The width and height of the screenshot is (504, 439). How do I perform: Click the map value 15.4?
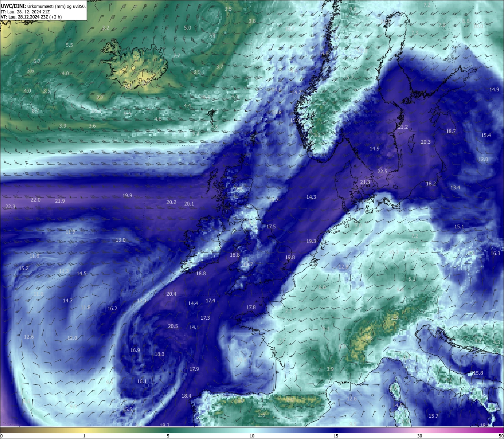486,135
